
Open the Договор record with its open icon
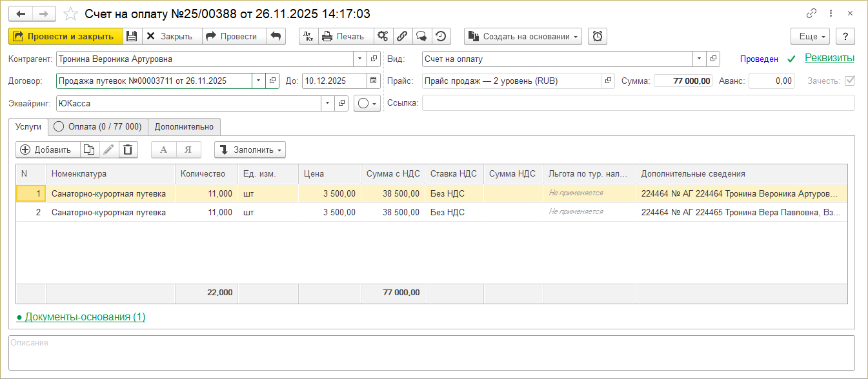pos(272,81)
